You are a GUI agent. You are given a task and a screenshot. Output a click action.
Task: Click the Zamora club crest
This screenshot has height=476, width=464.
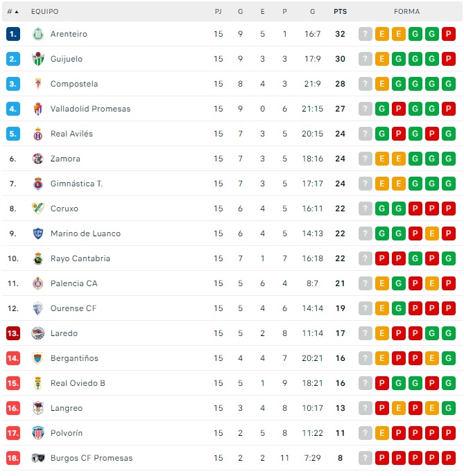point(38,159)
